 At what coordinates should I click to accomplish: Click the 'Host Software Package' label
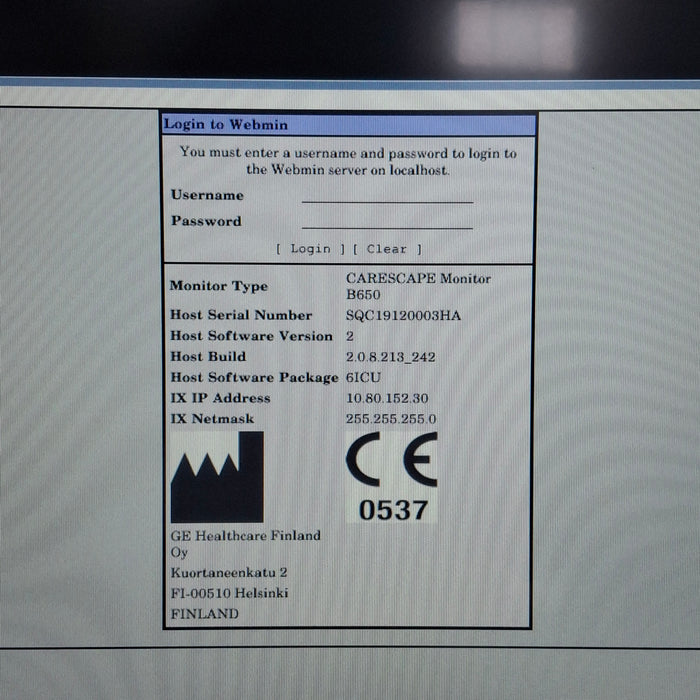click(x=254, y=378)
